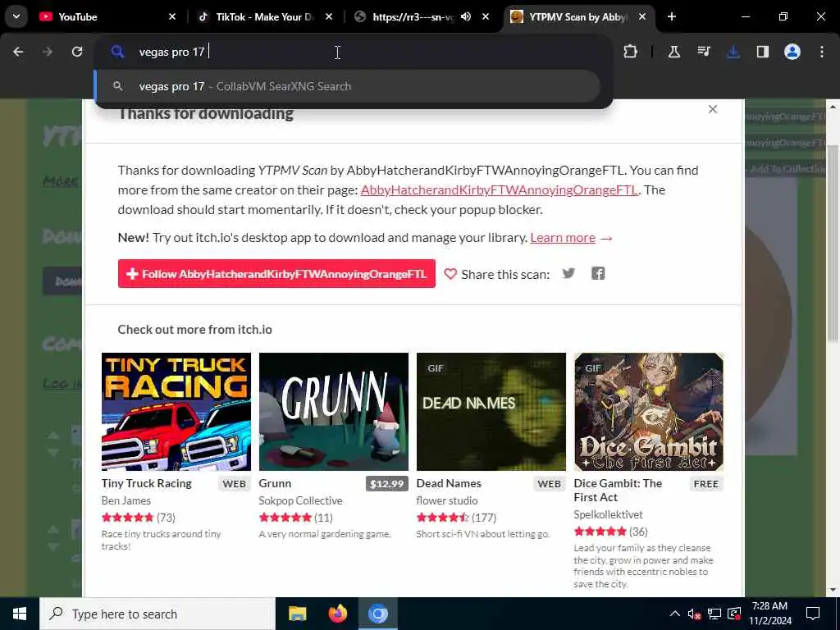Click the Chromium taskbar icon
The height and width of the screenshot is (630, 840).
(377, 614)
